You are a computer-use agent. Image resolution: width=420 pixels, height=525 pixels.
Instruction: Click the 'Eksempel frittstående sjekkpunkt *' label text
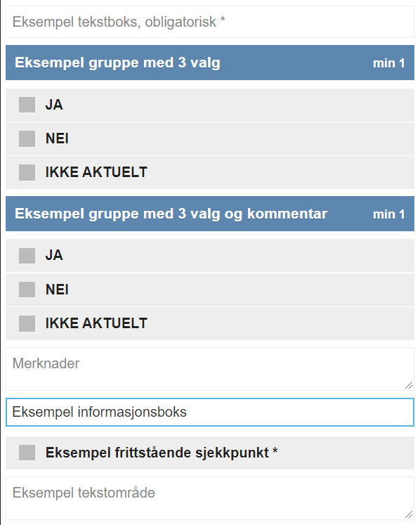tap(162, 453)
